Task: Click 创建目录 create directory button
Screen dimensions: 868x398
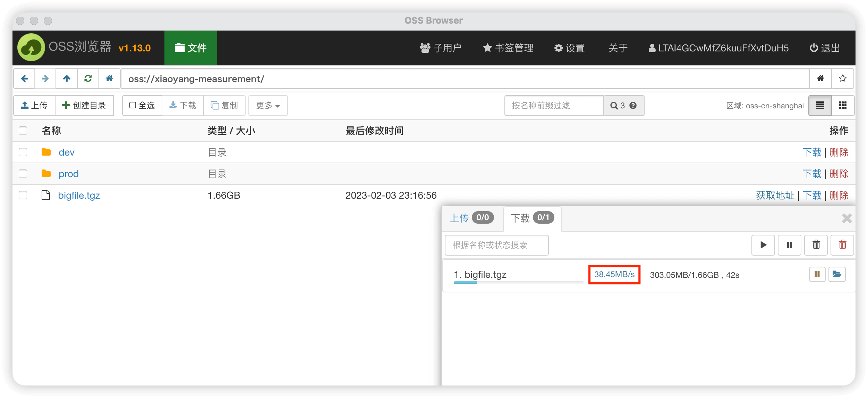Action: [84, 106]
